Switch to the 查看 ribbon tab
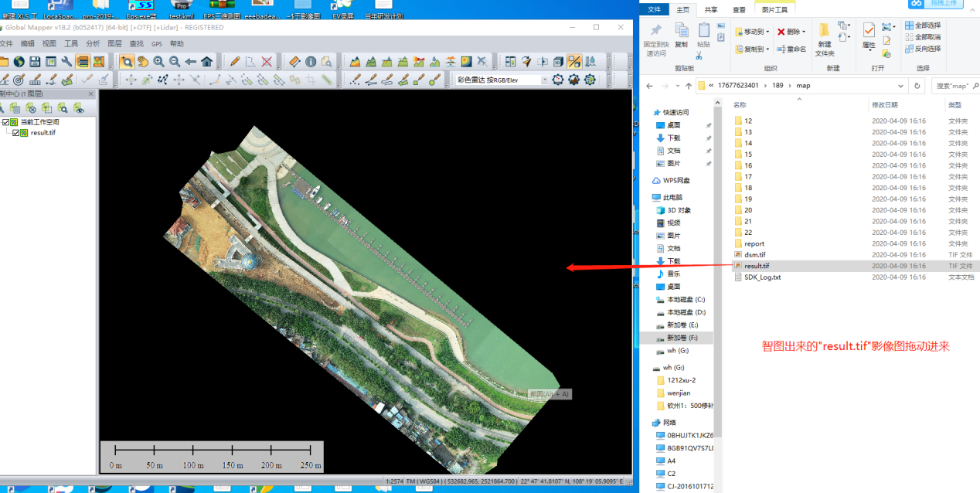Viewport: 980px width, 493px height. click(x=739, y=9)
